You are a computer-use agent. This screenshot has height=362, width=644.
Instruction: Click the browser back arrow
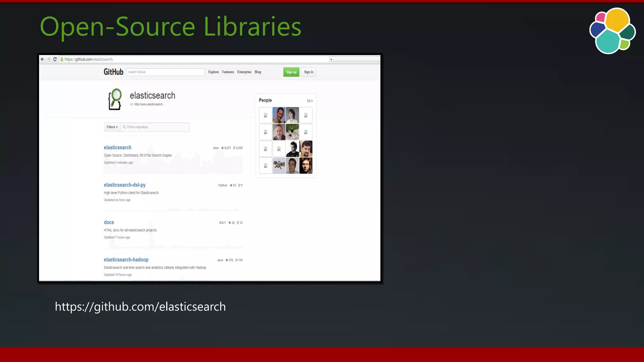tap(42, 59)
